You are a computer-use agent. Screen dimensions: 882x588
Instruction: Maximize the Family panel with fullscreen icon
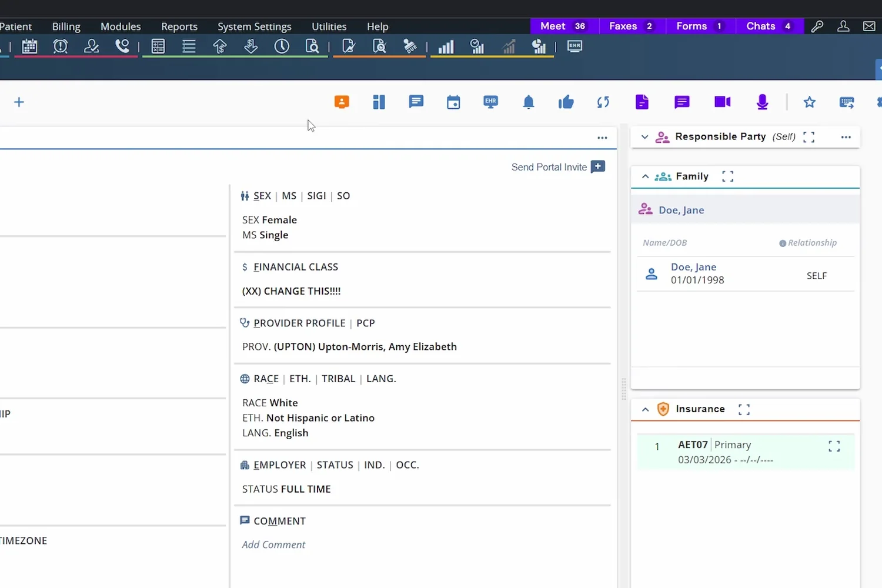point(728,176)
